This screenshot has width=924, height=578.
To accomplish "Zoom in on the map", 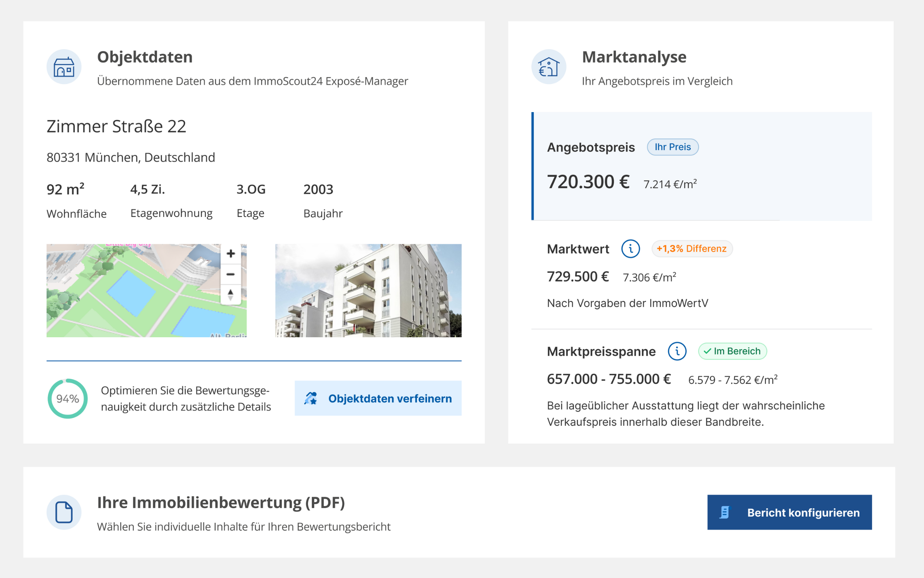I will 231,254.
